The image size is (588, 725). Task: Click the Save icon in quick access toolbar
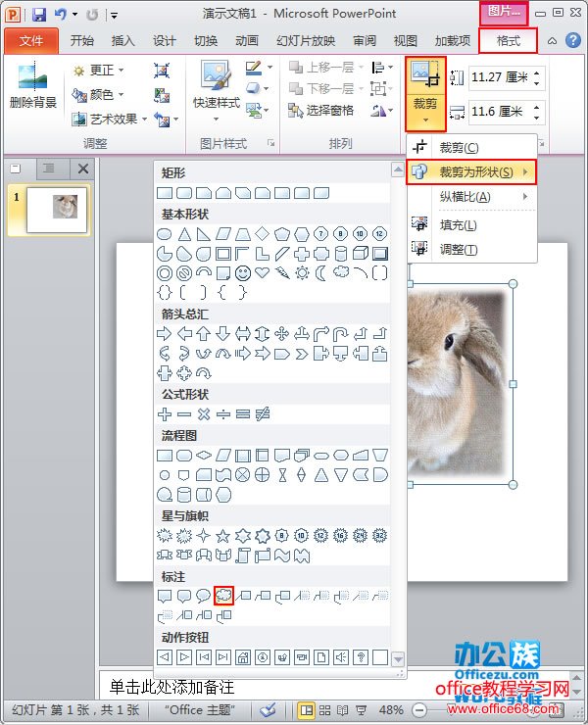(39, 15)
